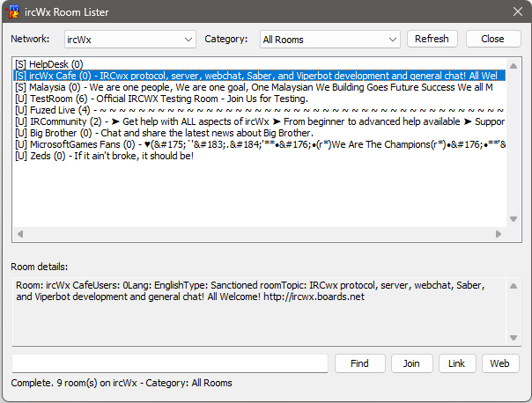Open the Category dropdown showing All Rooms
This screenshot has height=403, width=532.
[x=330, y=40]
